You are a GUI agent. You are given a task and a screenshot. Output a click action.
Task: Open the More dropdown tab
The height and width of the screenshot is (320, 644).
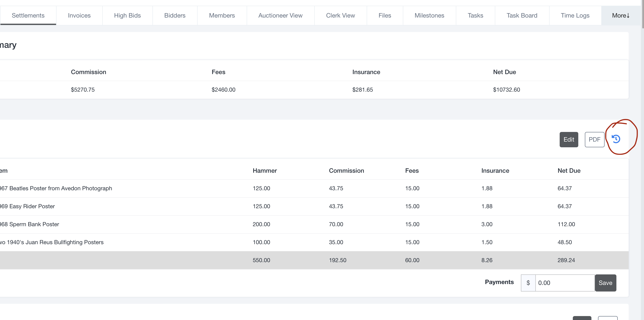621,16
